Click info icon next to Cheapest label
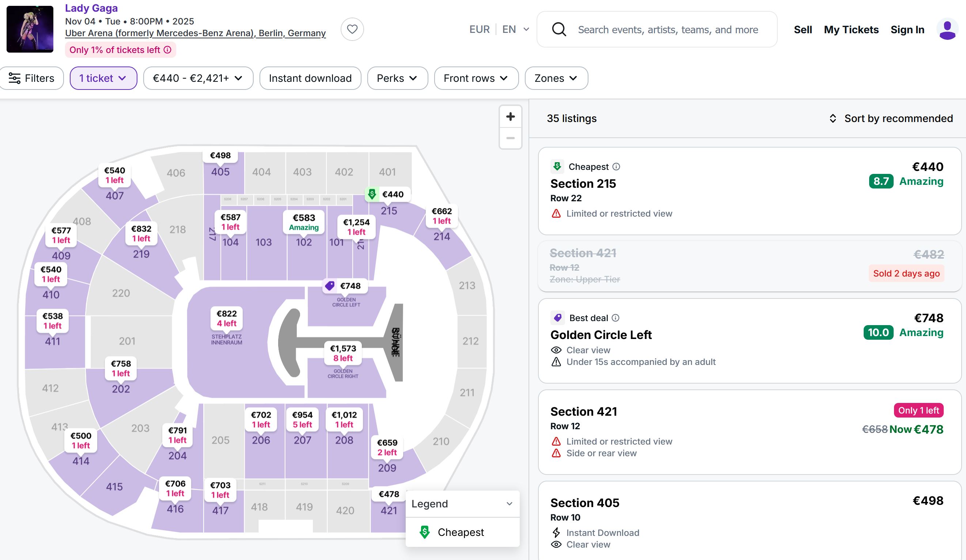 pyautogui.click(x=616, y=167)
